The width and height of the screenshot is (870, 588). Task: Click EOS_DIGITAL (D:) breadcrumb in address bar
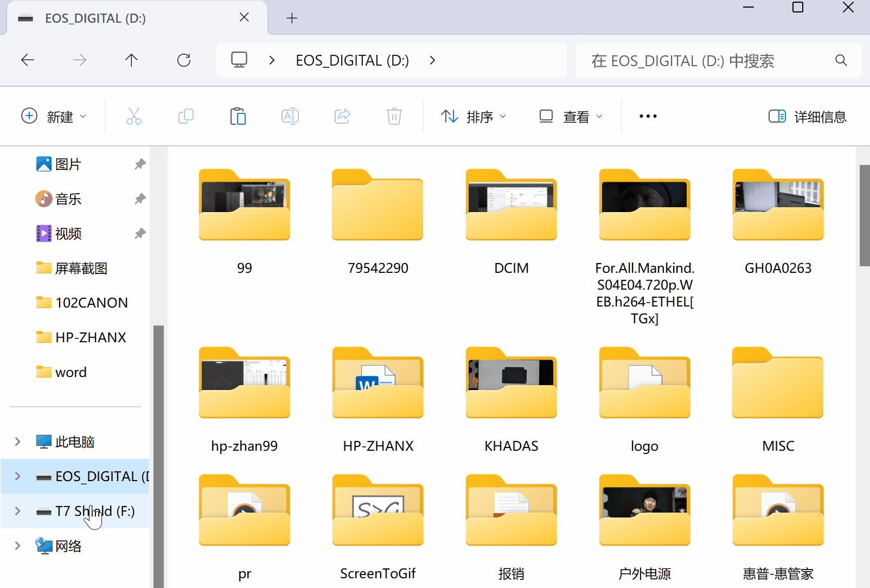(x=352, y=60)
